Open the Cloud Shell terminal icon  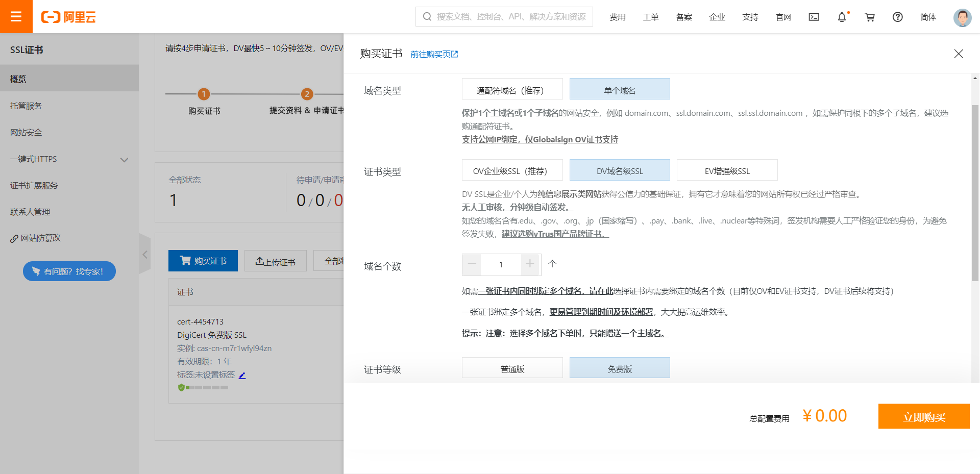click(814, 17)
